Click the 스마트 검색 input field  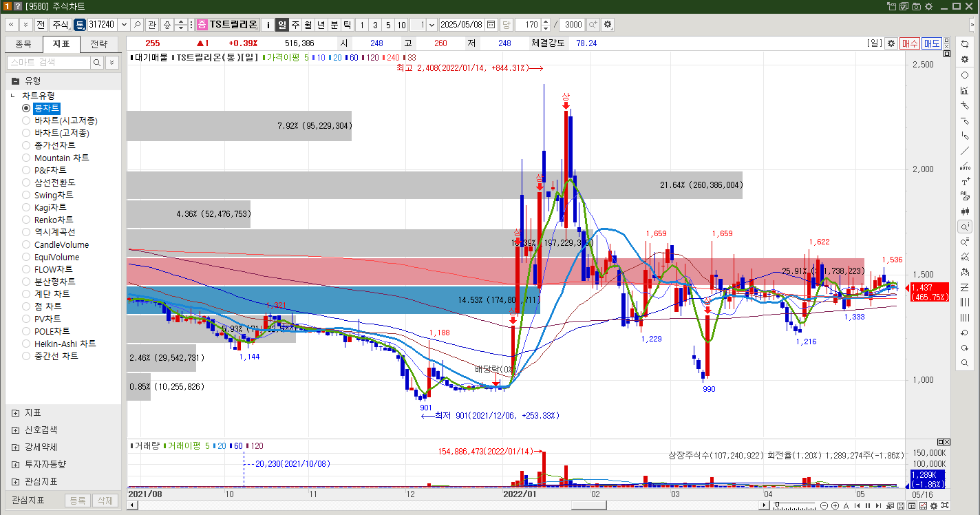(x=48, y=63)
